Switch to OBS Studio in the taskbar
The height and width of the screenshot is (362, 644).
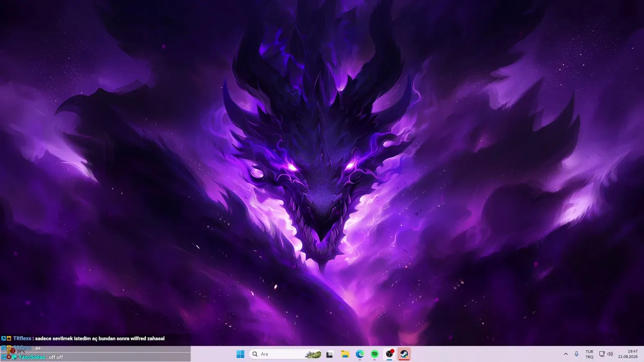pyautogui.click(x=389, y=354)
